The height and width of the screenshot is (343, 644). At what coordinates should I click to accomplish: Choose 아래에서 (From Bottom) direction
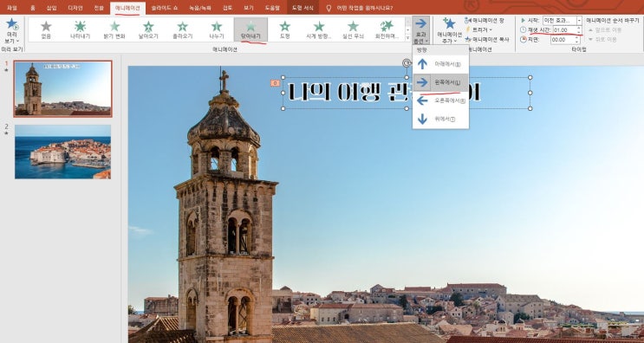[440, 64]
